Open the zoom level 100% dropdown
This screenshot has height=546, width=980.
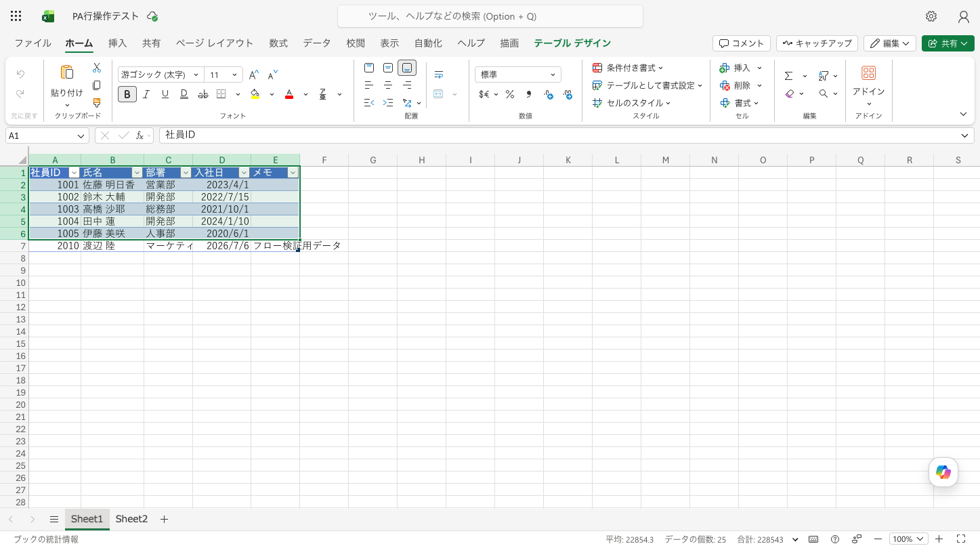coord(908,539)
